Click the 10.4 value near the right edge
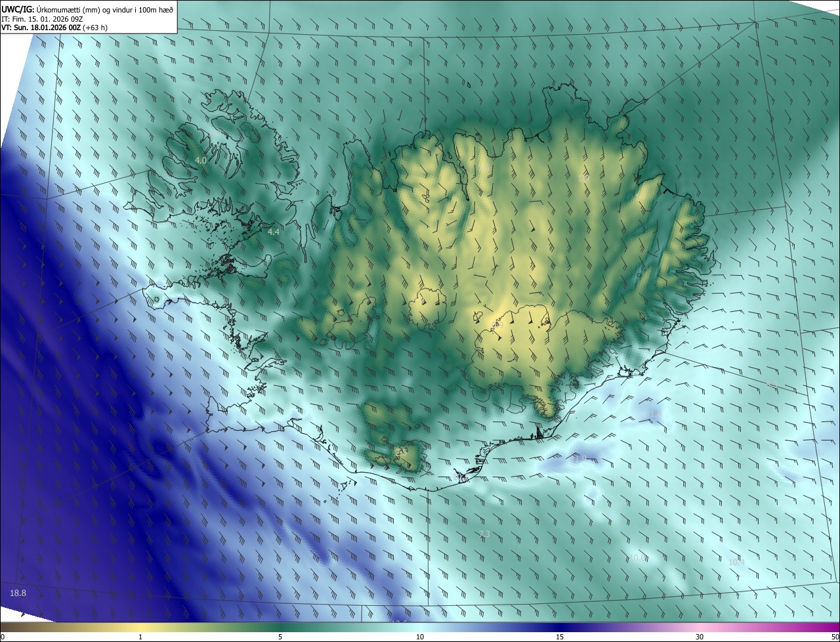Viewport: 840px width, 642px height. (x=736, y=562)
